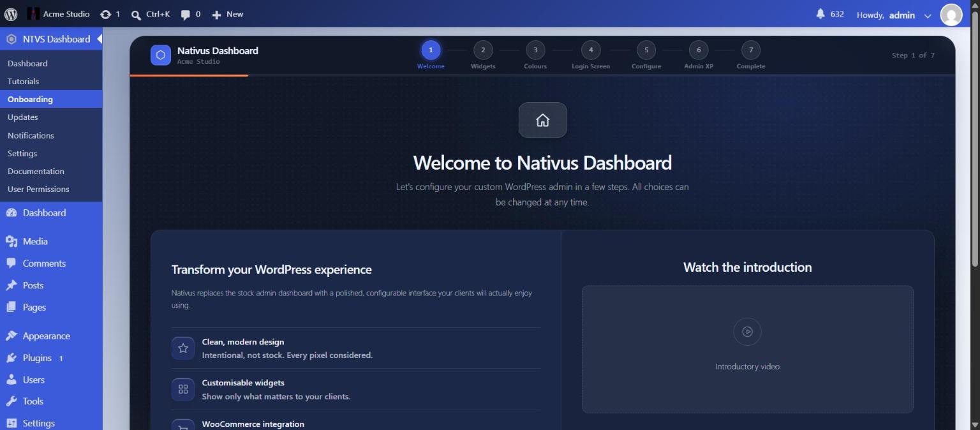Click the Transform your WordPress experience heading
This screenshot has height=430, width=980.
coord(271,270)
